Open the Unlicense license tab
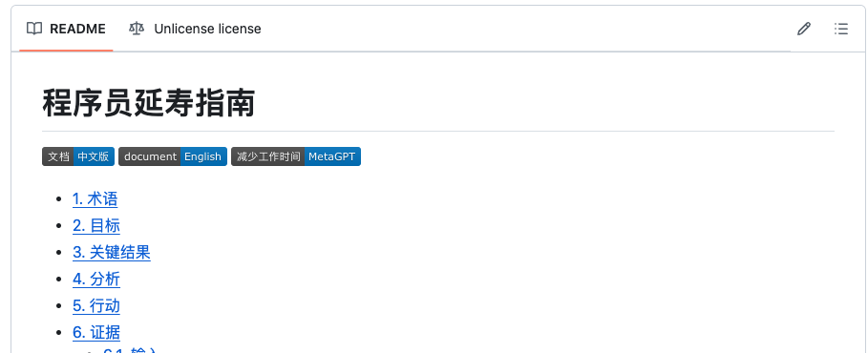Screen dimensions: 868x353 [x=195, y=29]
